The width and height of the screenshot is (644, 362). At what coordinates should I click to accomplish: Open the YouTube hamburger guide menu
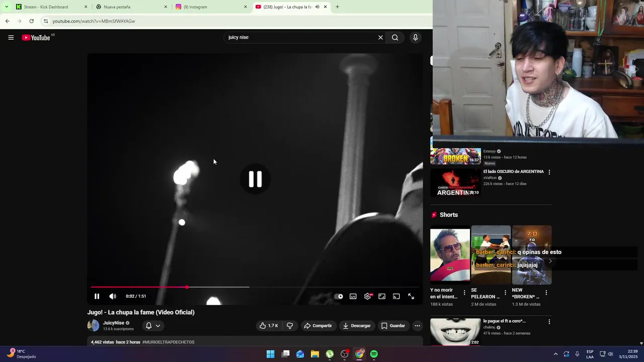pyautogui.click(x=11, y=38)
